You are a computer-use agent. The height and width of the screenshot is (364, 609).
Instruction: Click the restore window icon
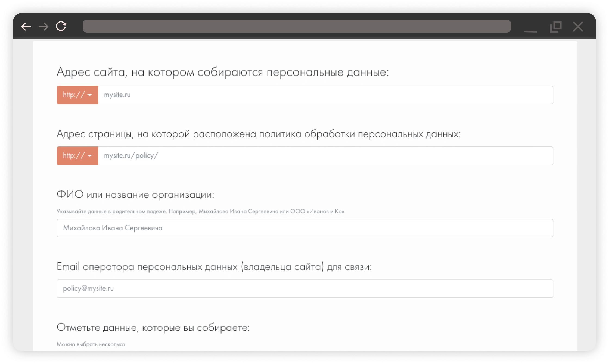tap(555, 27)
